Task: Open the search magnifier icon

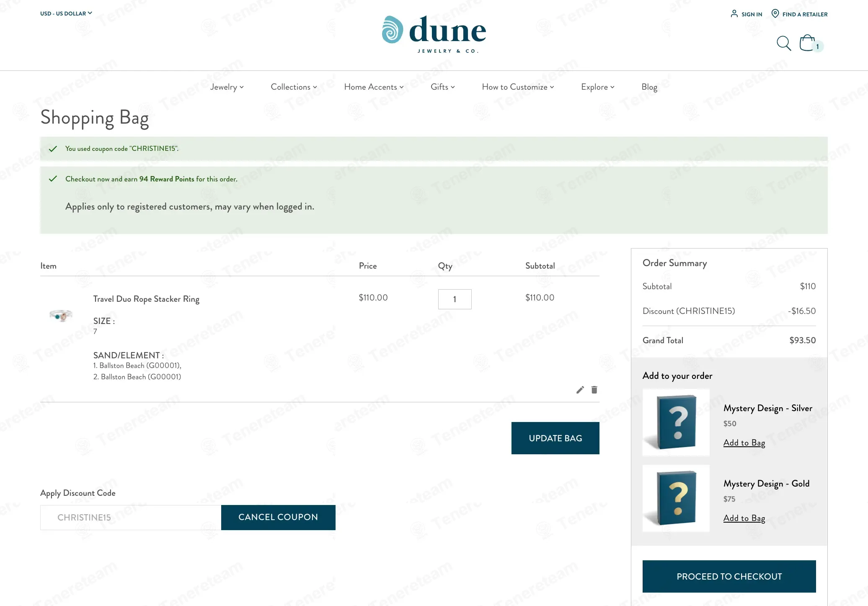Action: pyautogui.click(x=783, y=43)
